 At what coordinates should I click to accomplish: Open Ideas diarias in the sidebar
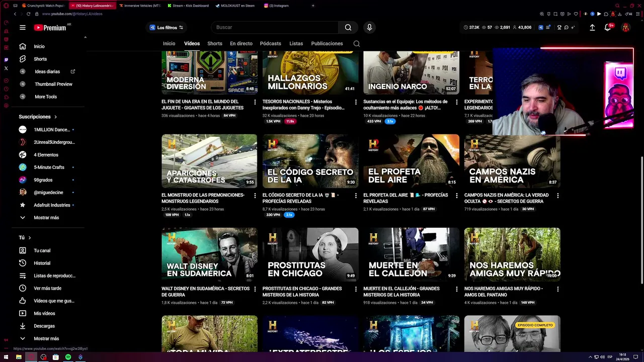point(48,71)
